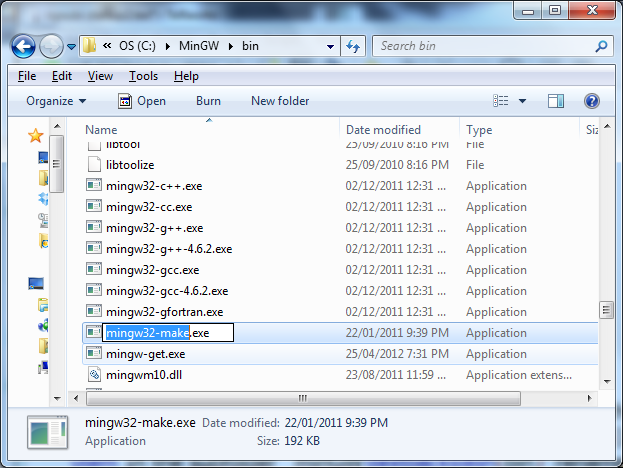Click the horizontal scrollbar left arrow
Image resolution: width=623 pixels, height=468 pixels.
pyautogui.click(x=76, y=398)
